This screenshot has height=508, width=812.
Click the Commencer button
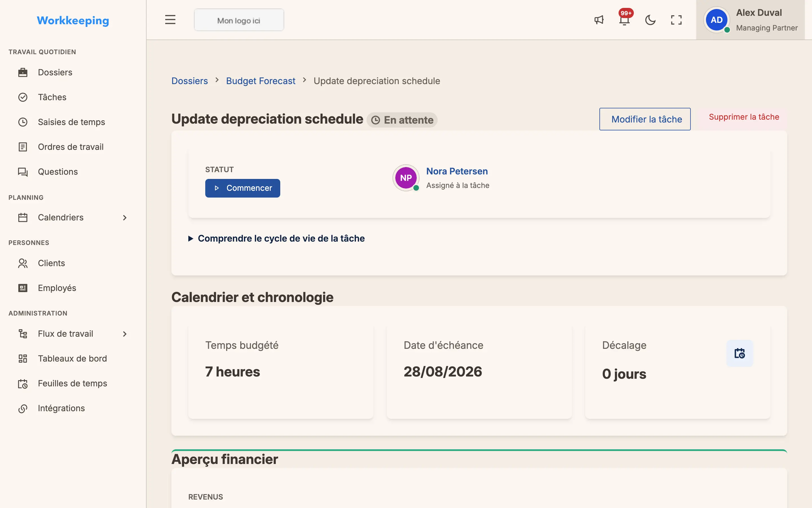pyautogui.click(x=242, y=188)
